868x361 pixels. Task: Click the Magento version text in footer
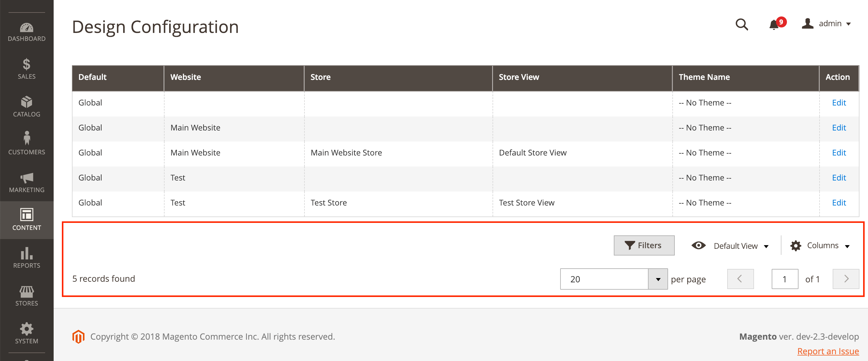[799, 336]
